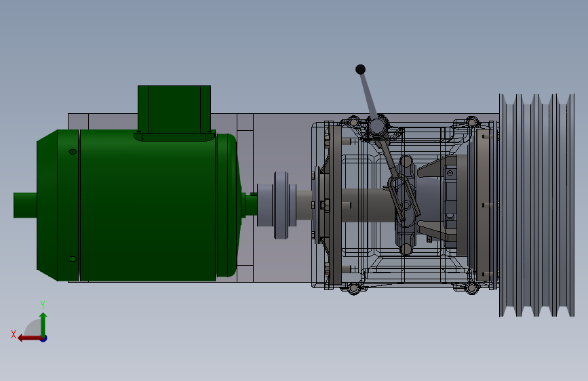Click the green Y axis arrow of the triad

[43, 323]
